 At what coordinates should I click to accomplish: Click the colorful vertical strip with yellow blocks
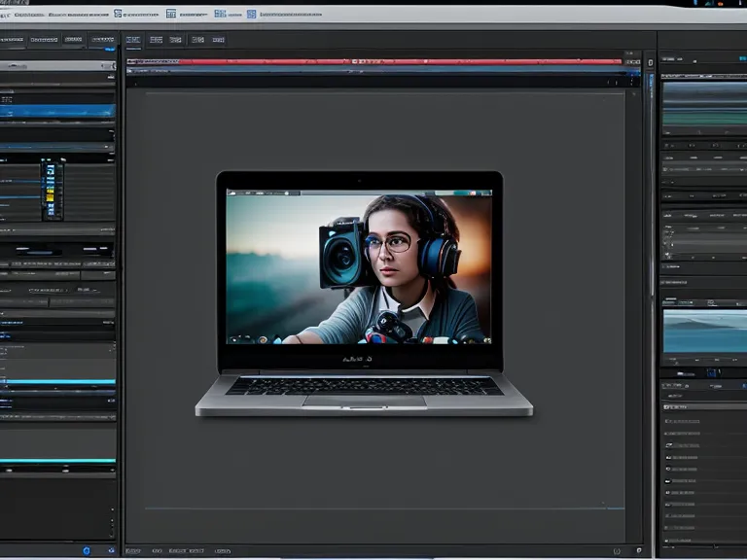(51, 190)
